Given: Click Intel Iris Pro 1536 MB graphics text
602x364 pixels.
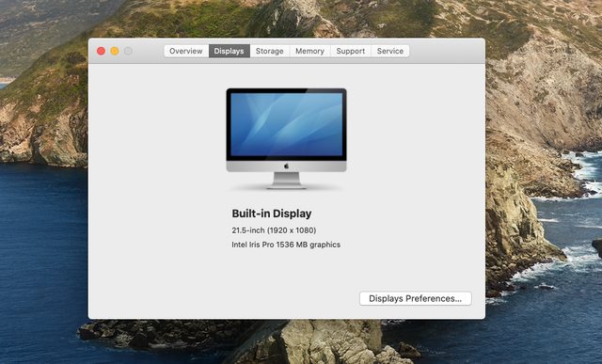Looking at the screenshot, I should (286, 245).
